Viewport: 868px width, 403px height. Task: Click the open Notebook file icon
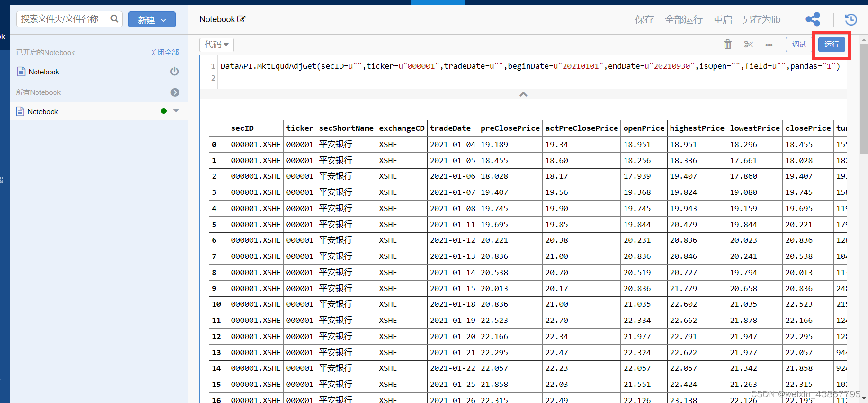coord(21,72)
